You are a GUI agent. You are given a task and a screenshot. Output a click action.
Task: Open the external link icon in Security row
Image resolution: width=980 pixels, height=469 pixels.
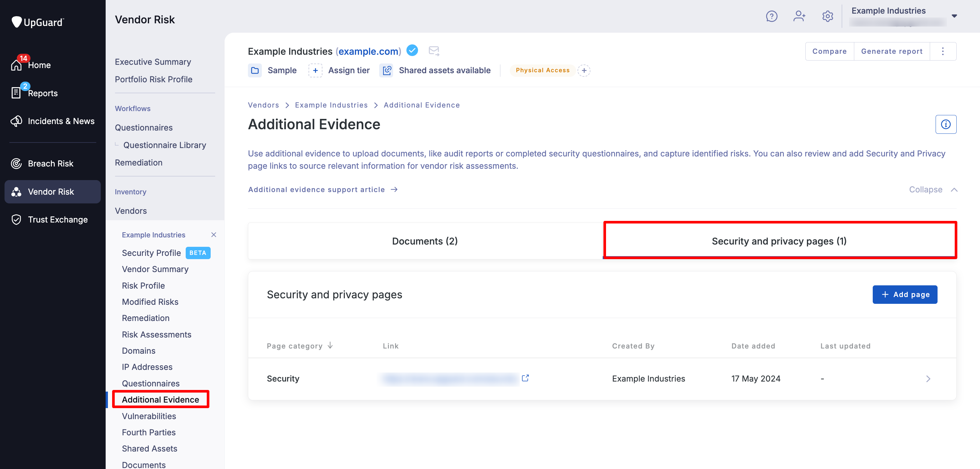pyautogui.click(x=525, y=378)
